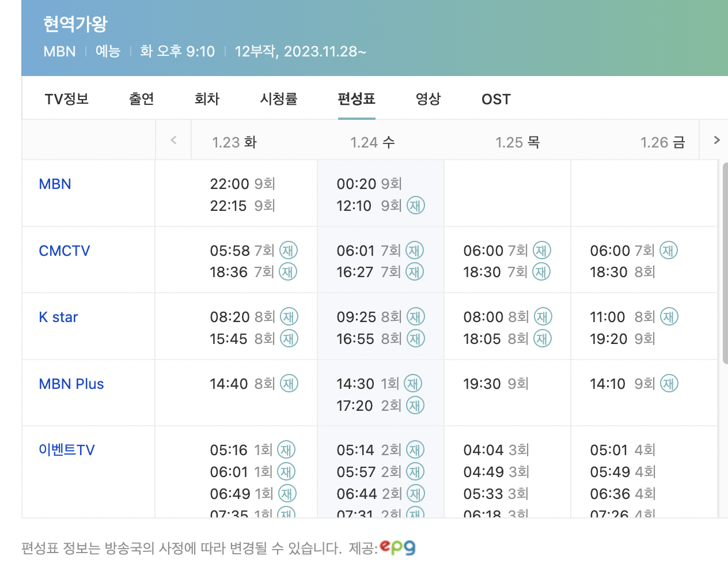The height and width of the screenshot is (575, 728).
Task: Click the rerun badge for MBN Plus 14:30
Action: [413, 384]
